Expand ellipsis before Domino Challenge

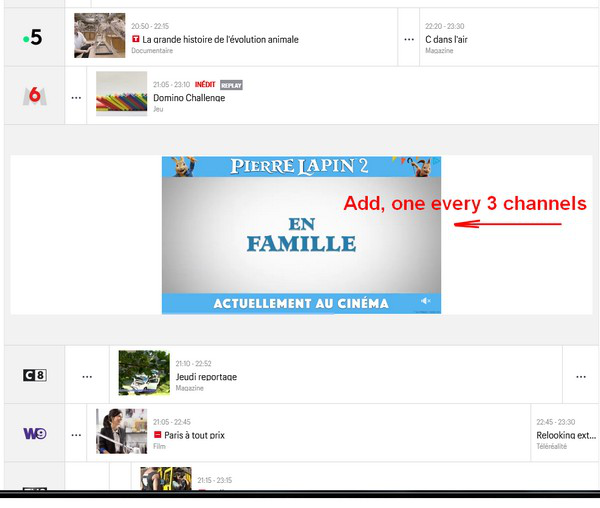coord(76,98)
